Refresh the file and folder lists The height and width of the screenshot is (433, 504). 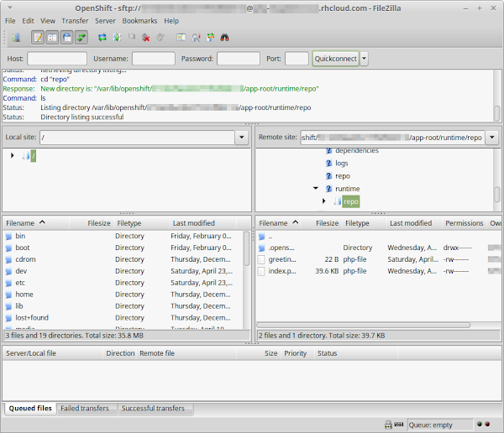click(102, 38)
